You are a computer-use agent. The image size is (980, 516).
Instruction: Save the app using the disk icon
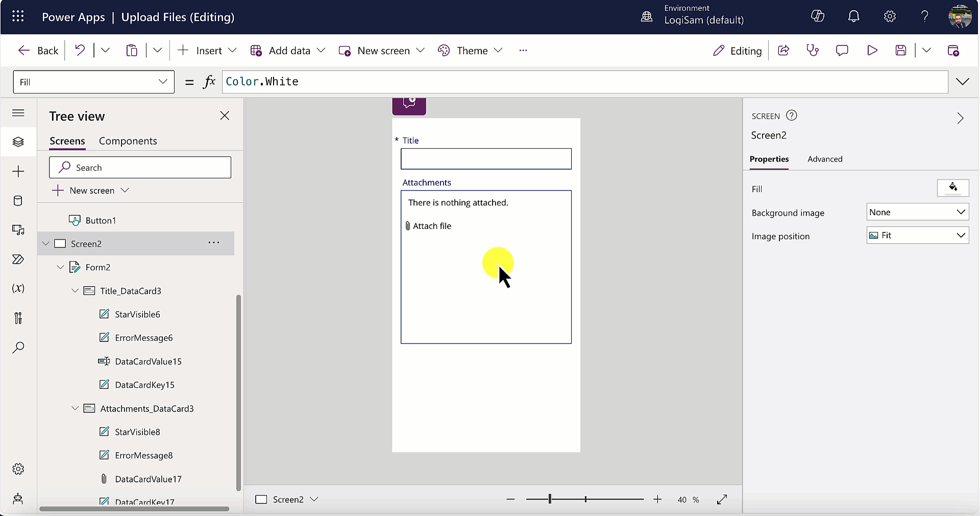900,50
